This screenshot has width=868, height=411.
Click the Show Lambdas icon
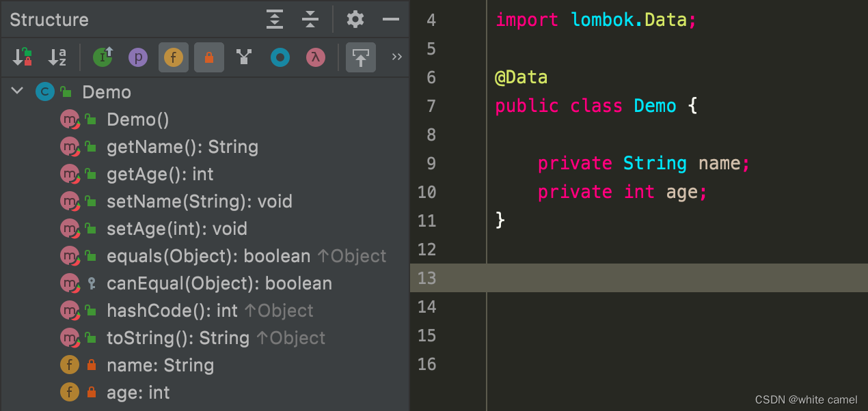click(x=315, y=57)
